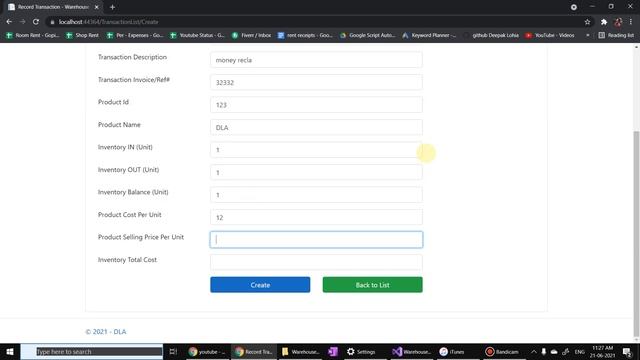Viewport: 640px width, 360px height.
Task: Open Settings from the taskbar
Action: coord(361,351)
